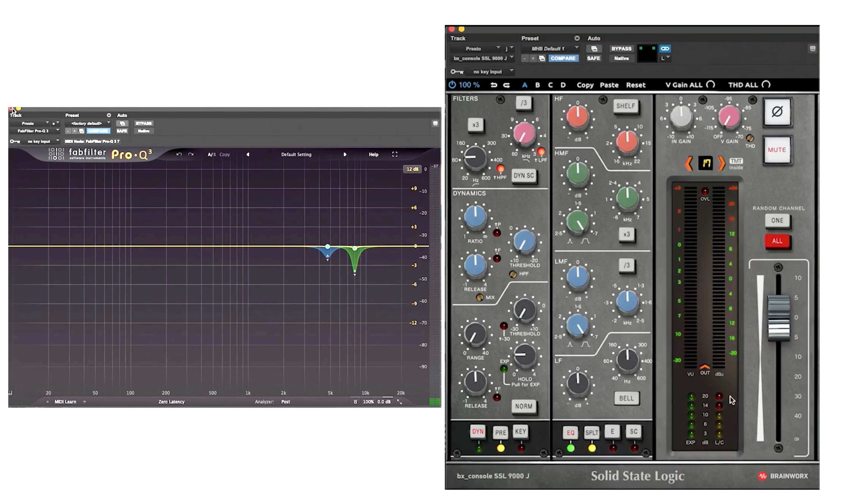Screen dimensions: 868x497
Task: Select the previous channel orange left bracket
Action: click(x=689, y=164)
